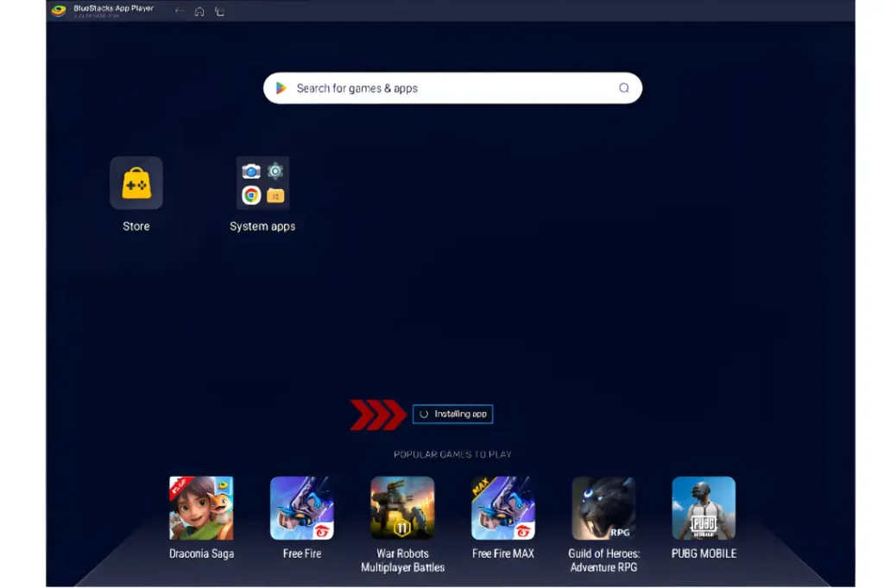Click the System apps label
This screenshot has height=588, width=884.
[262, 226]
